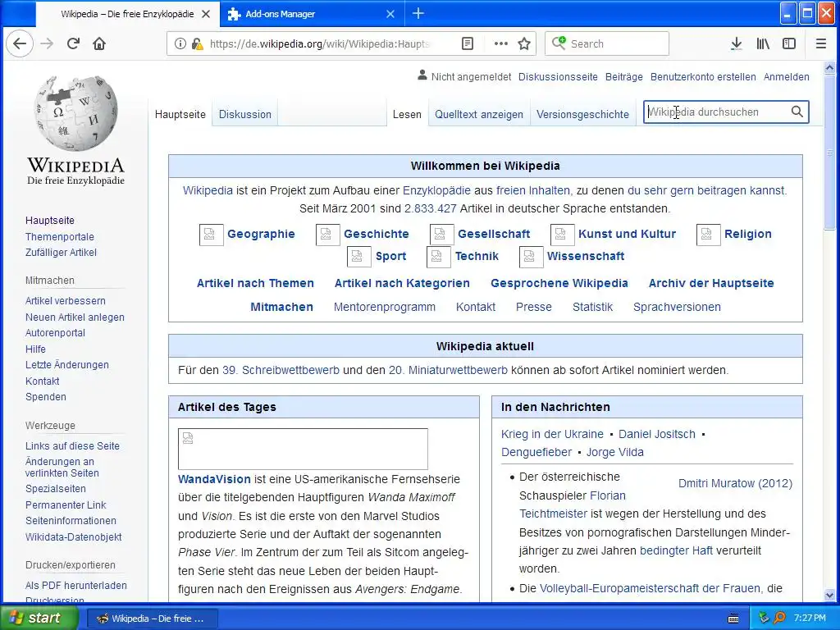Open Themenportale in the sidebar
The width and height of the screenshot is (840, 630).
coord(59,237)
